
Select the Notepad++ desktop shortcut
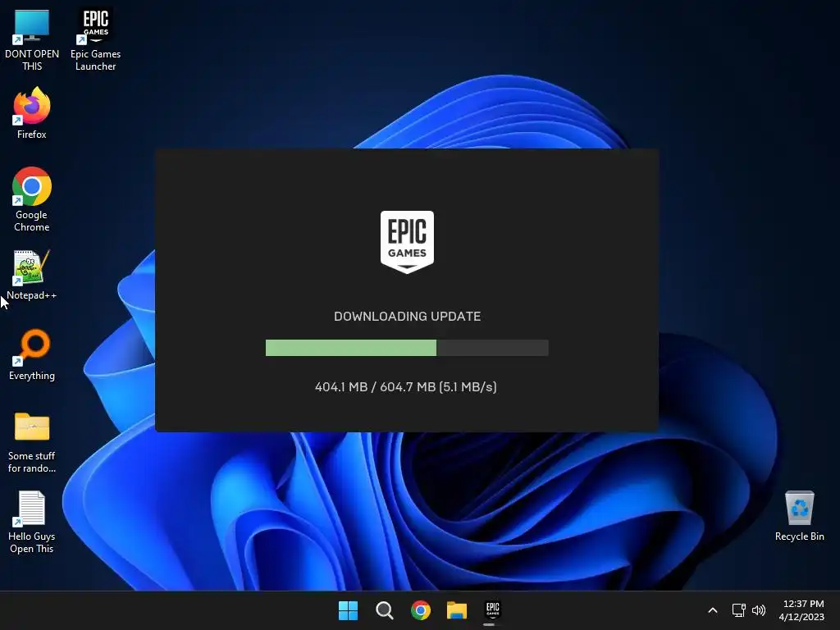tap(32, 275)
